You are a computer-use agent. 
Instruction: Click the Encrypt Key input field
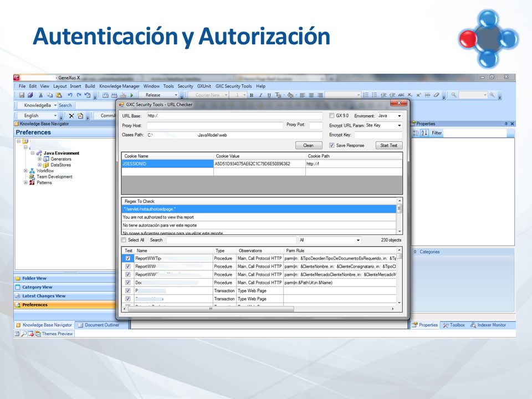[378, 135]
